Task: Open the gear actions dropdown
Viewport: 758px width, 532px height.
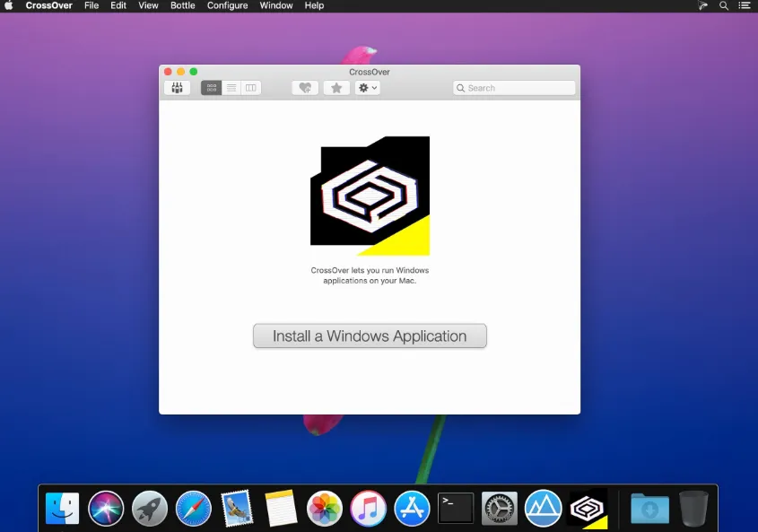Action: (368, 88)
